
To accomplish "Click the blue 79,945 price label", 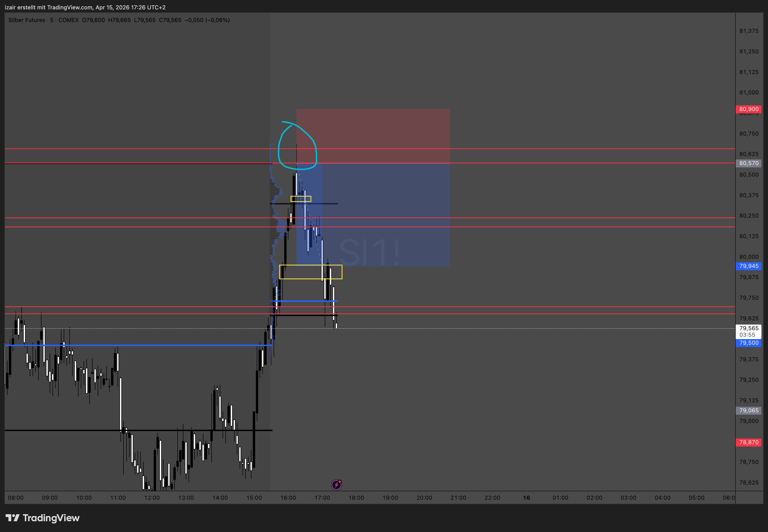I will click(748, 266).
